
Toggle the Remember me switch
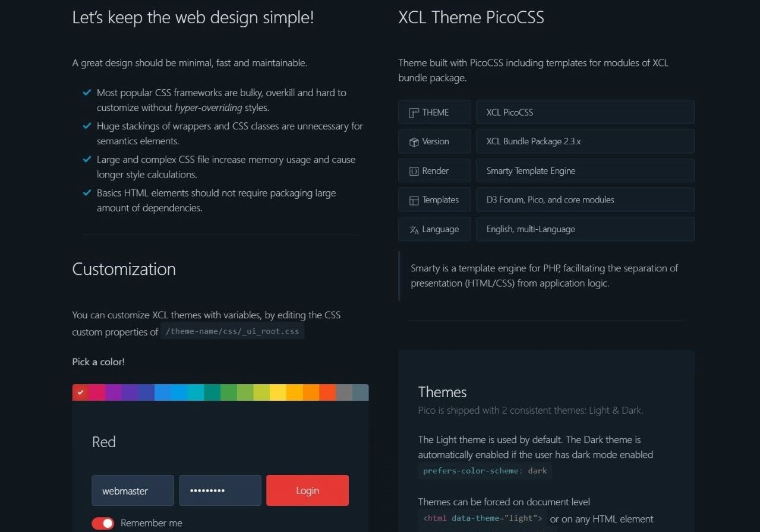(x=103, y=523)
